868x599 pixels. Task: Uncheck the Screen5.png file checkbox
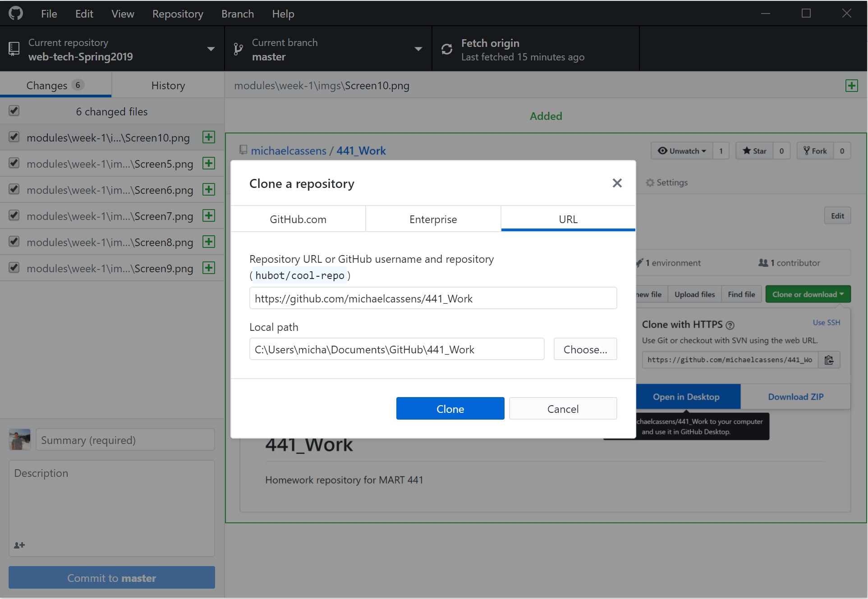click(14, 163)
